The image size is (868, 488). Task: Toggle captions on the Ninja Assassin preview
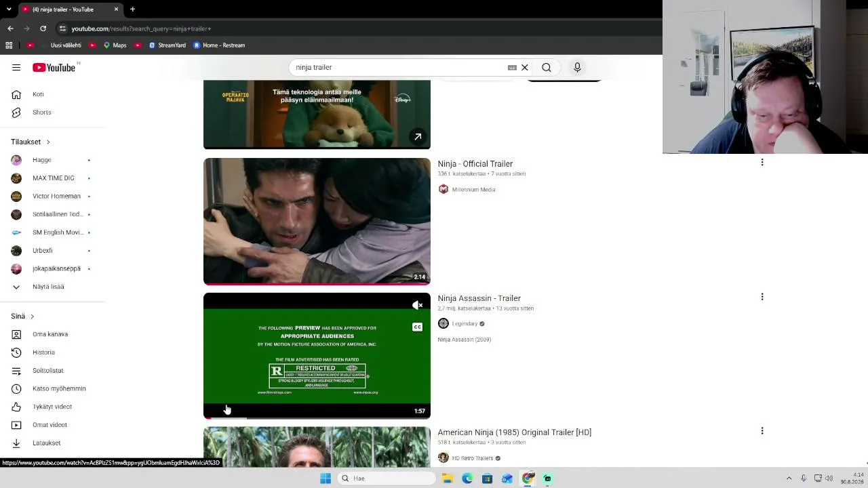click(x=417, y=327)
